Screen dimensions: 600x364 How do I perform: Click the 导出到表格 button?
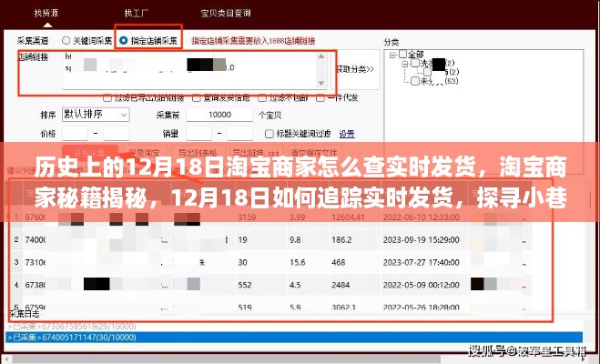[198, 153]
